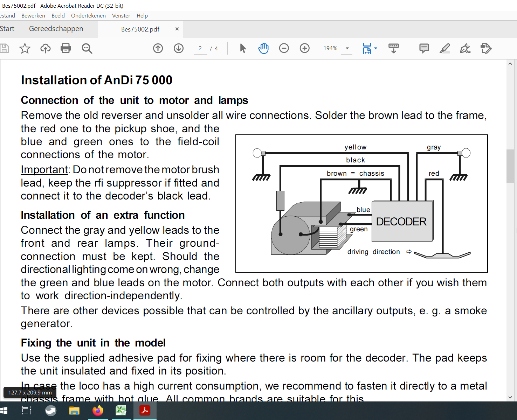This screenshot has height=420, width=517.
Task: Click the Save file icon
Action: point(4,48)
